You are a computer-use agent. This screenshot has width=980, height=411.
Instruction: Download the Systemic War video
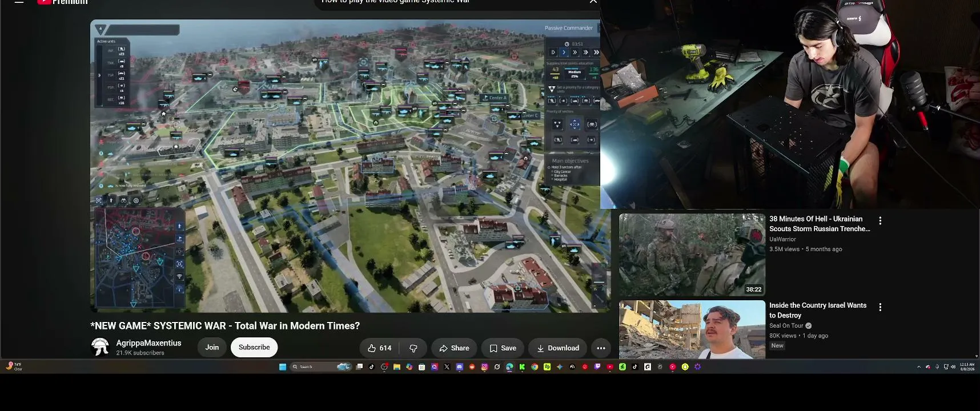click(x=558, y=348)
